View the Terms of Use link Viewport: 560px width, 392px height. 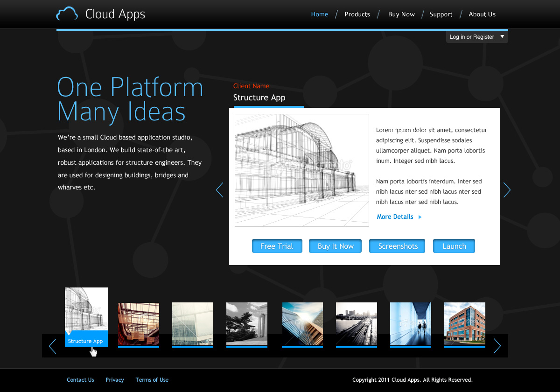point(152,380)
